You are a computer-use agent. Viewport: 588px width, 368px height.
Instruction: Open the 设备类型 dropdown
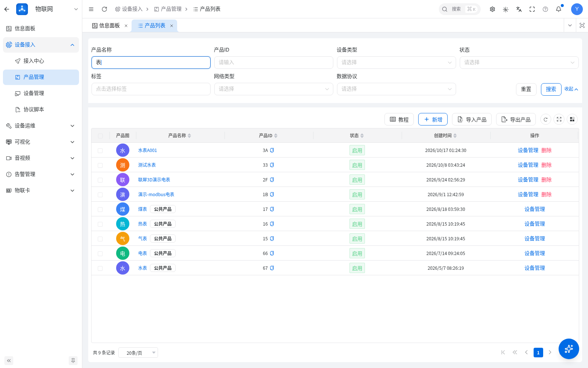tap(396, 63)
